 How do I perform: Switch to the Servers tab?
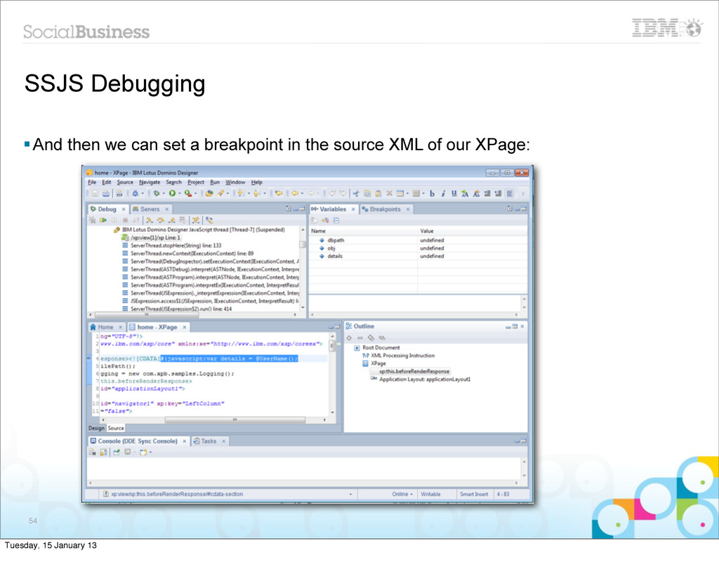click(150, 209)
